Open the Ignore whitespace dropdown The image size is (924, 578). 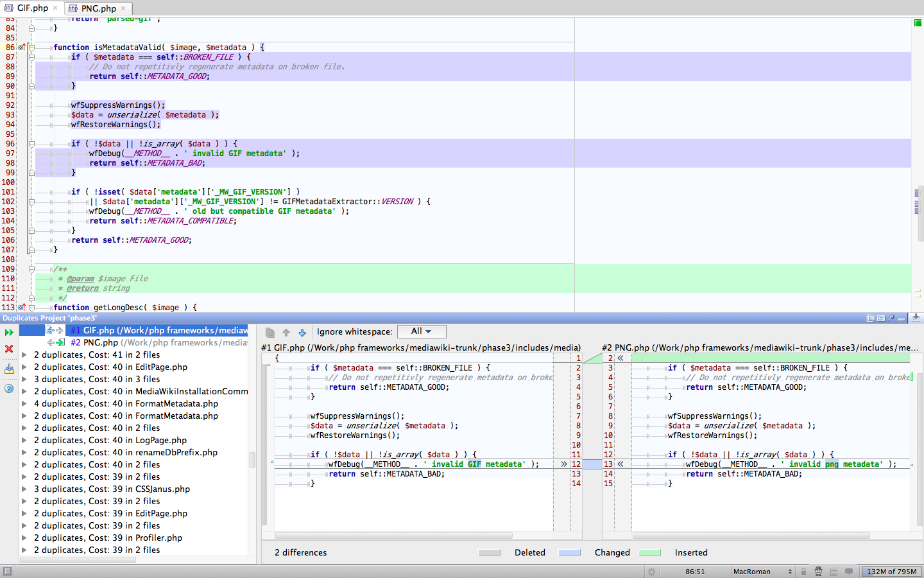click(421, 331)
